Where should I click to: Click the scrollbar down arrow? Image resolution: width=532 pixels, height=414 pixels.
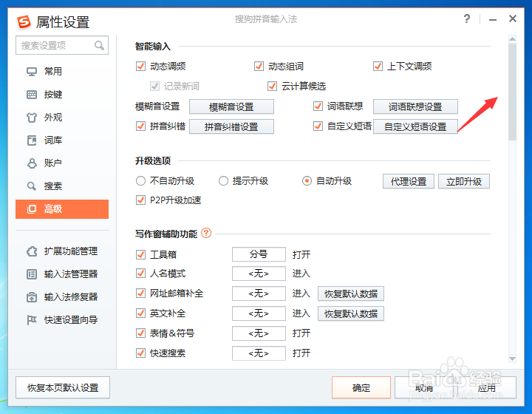512,359
